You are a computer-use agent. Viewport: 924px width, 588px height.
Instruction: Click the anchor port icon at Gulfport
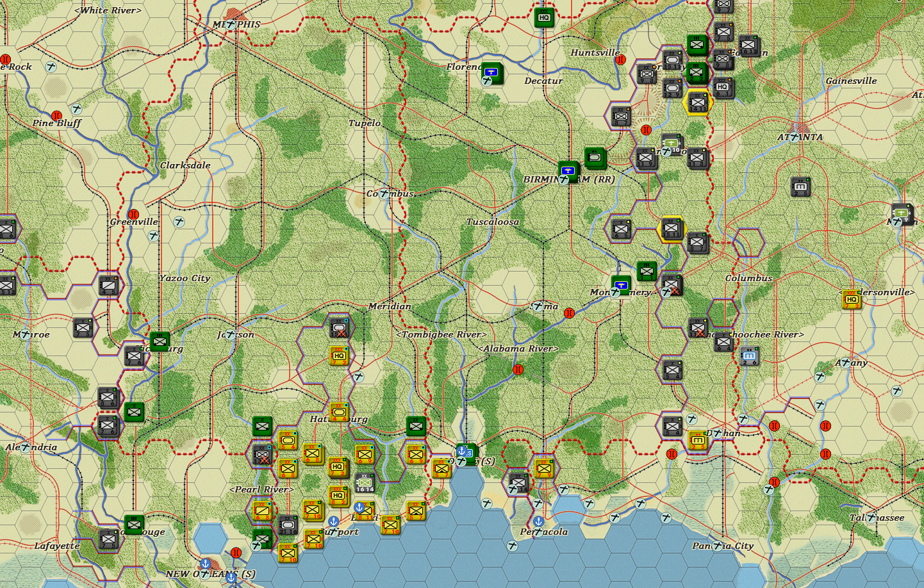333,521
